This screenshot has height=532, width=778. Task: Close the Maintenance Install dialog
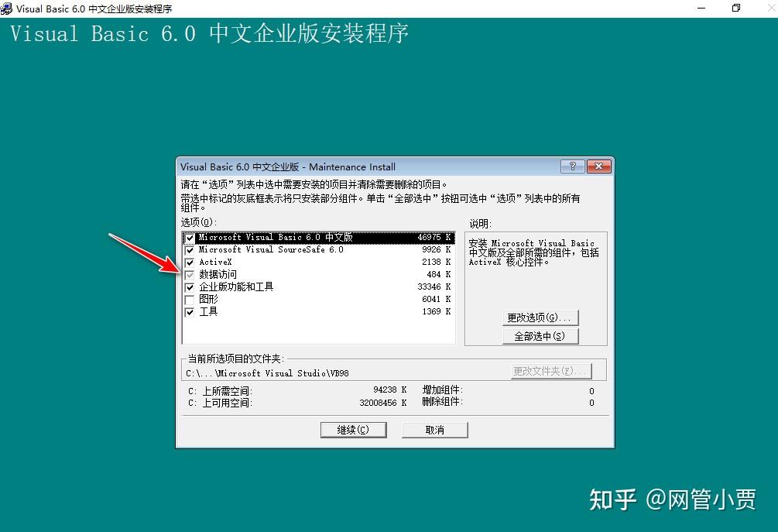click(598, 166)
